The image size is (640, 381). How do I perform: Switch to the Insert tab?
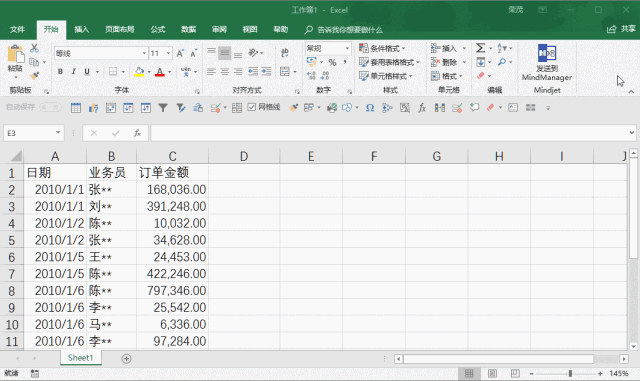pyautogui.click(x=82, y=29)
